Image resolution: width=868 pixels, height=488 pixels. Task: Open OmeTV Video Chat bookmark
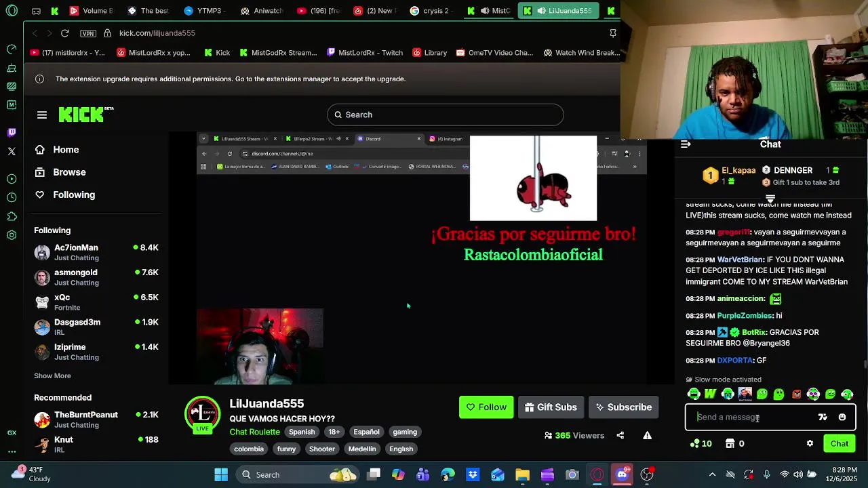point(494,53)
